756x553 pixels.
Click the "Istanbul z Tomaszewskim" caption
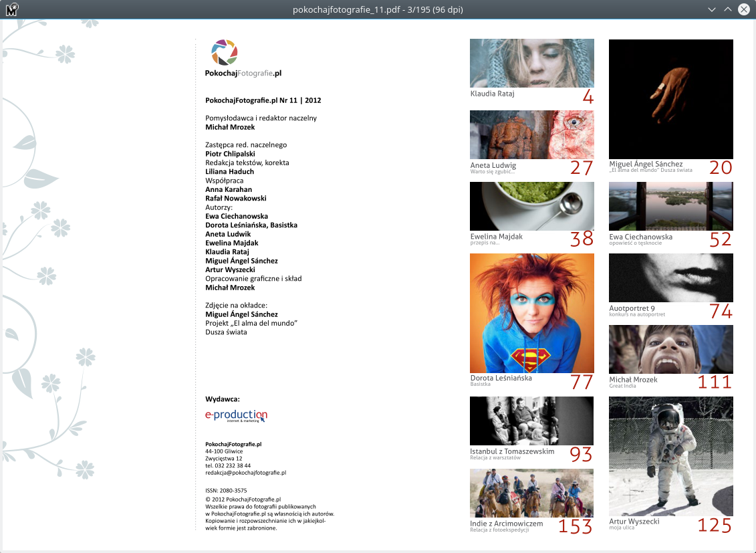512,451
